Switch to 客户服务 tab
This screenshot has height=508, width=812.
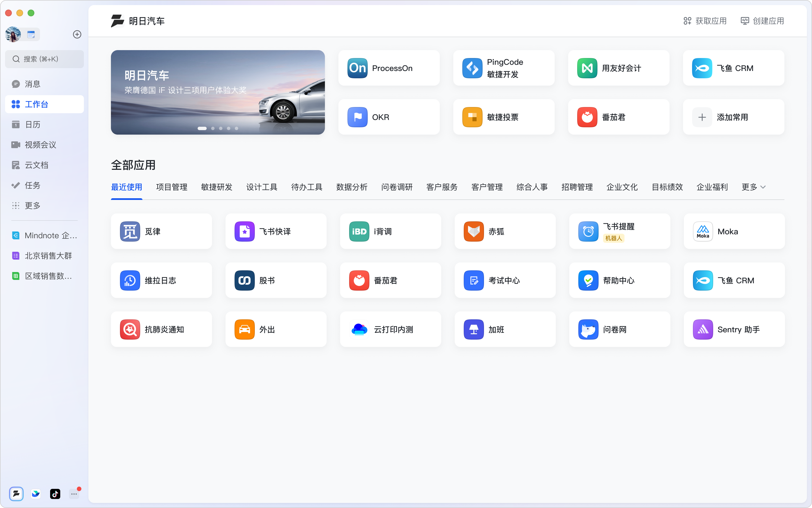442,187
